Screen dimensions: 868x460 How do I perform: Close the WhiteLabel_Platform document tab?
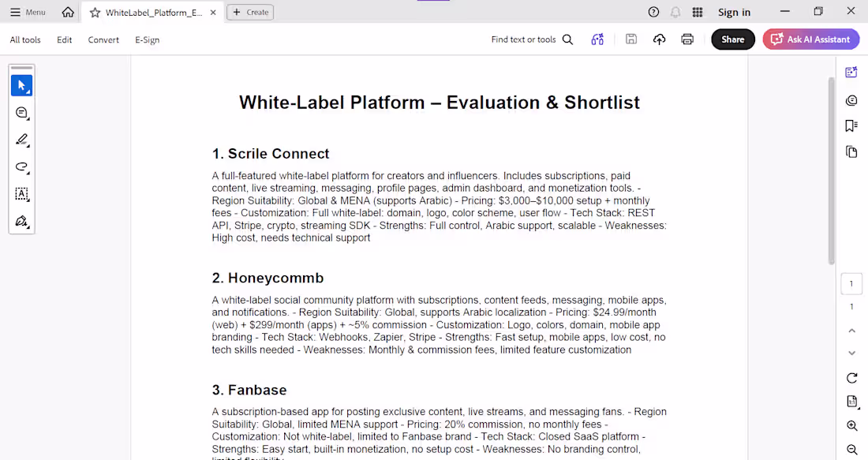point(213,12)
